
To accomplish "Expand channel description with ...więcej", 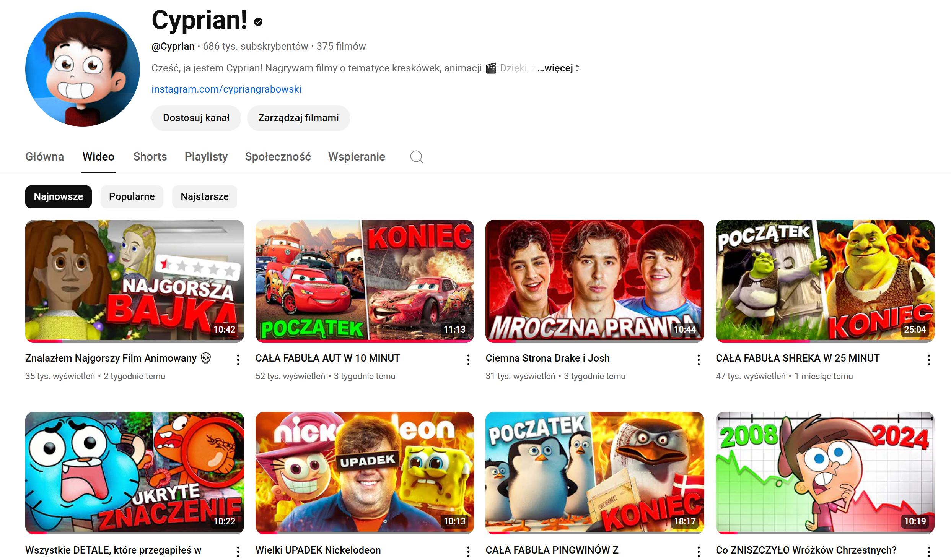I will [559, 68].
